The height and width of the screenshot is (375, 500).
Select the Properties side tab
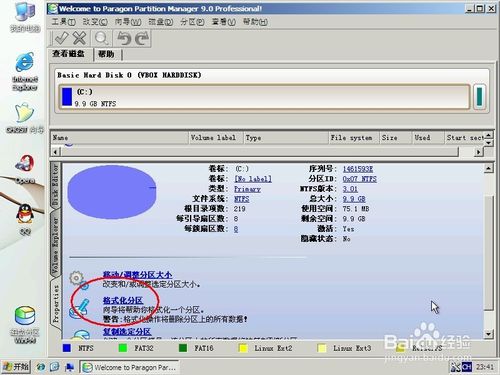(x=56, y=303)
